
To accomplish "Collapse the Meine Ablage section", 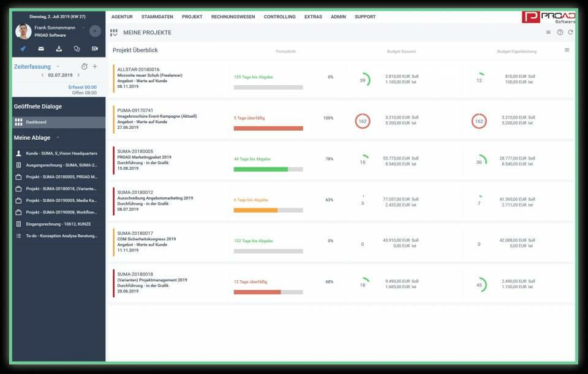I will click(59, 137).
